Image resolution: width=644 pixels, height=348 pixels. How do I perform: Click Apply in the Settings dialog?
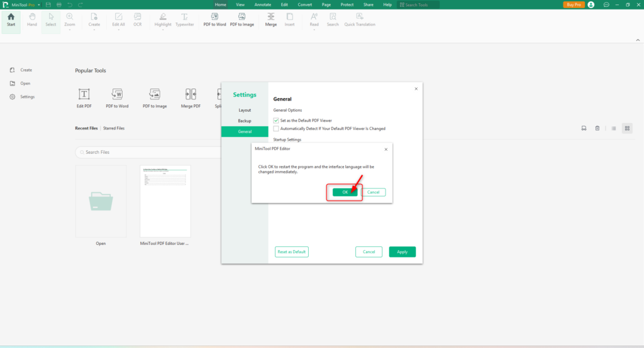pyautogui.click(x=402, y=251)
